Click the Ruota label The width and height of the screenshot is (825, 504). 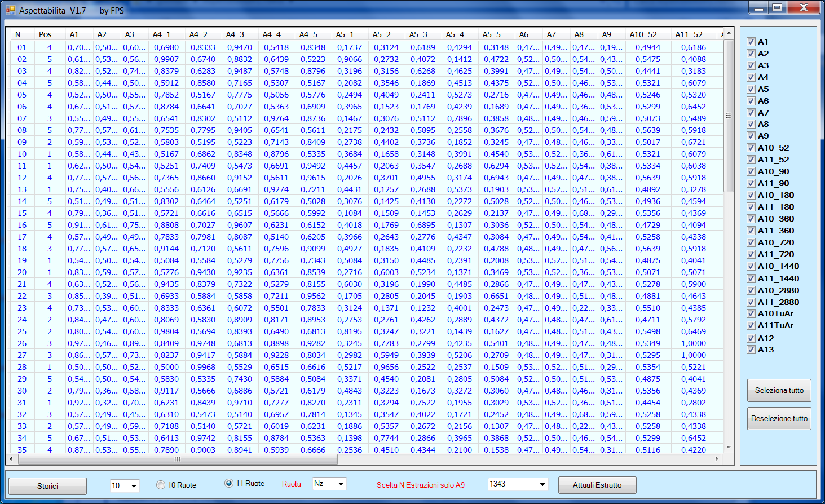point(292,484)
